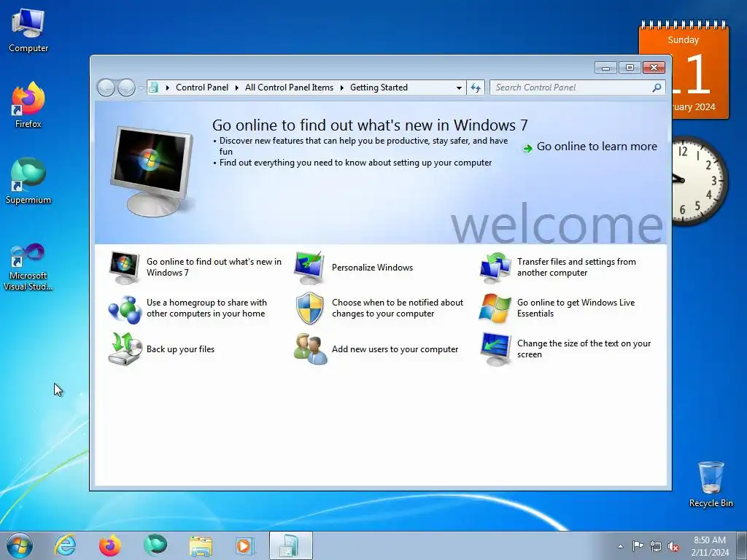Maximize the Getting Started window
Image resolution: width=747 pixels, height=560 pixels.
(630, 68)
